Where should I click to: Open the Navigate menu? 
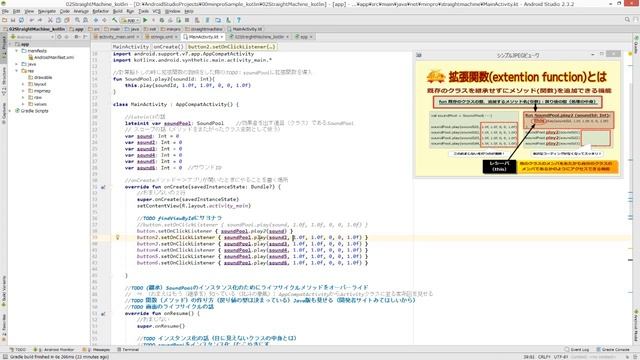click(x=47, y=11)
